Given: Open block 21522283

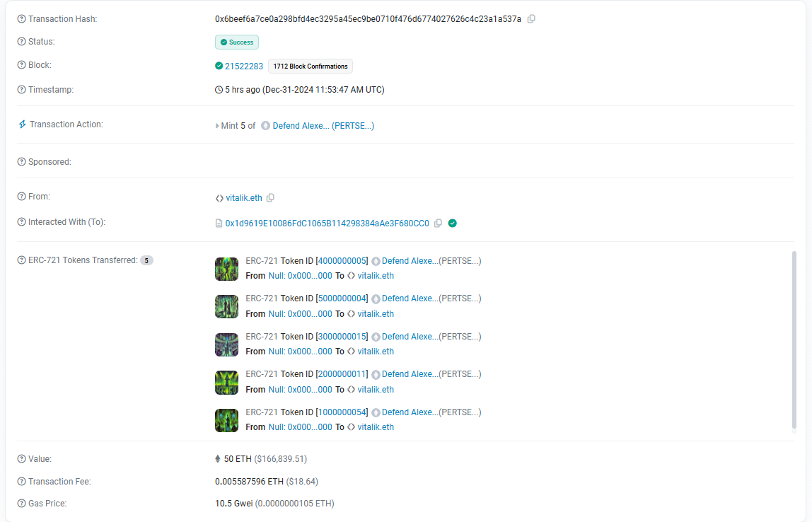Looking at the screenshot, I should point(244,66).
